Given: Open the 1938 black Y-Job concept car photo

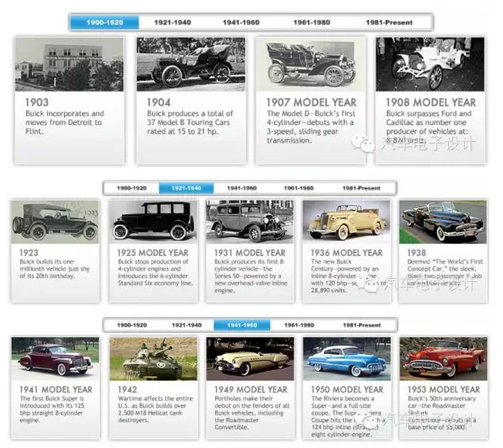Looking at the screenshot, I should pyautogui.click(x=443, y=222).
